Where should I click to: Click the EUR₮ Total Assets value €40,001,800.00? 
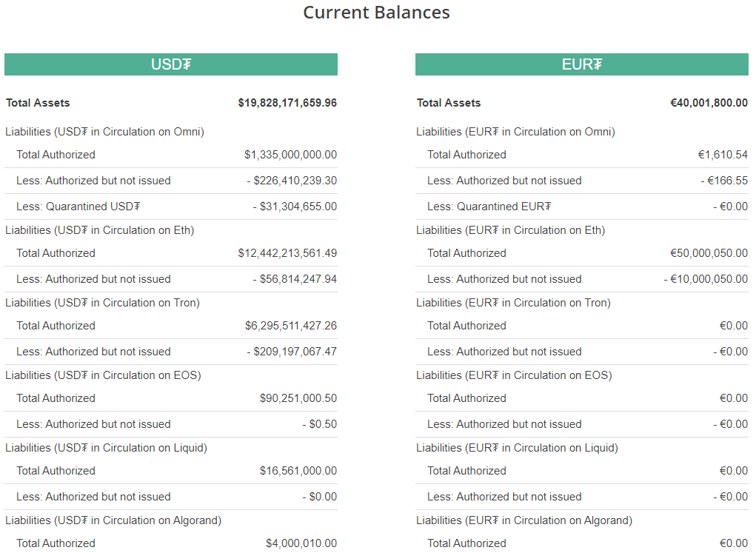(709, 103)
